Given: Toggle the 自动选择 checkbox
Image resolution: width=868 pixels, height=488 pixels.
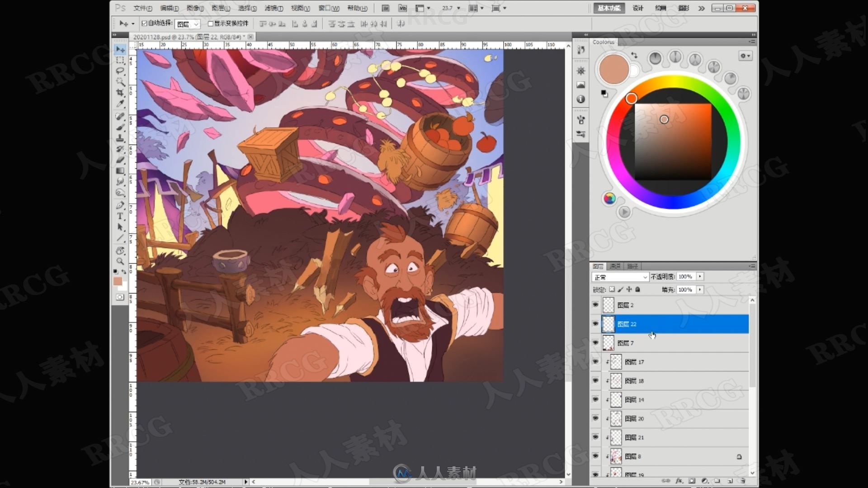Looking at the screenshot, I should tap(144, 23).
